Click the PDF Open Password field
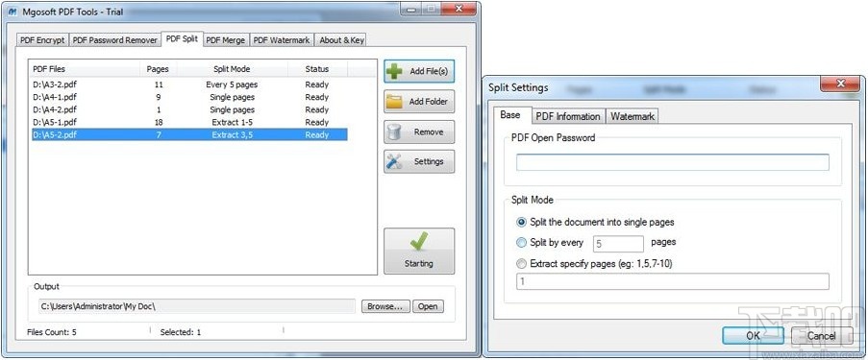 click(x=673, y=162)
